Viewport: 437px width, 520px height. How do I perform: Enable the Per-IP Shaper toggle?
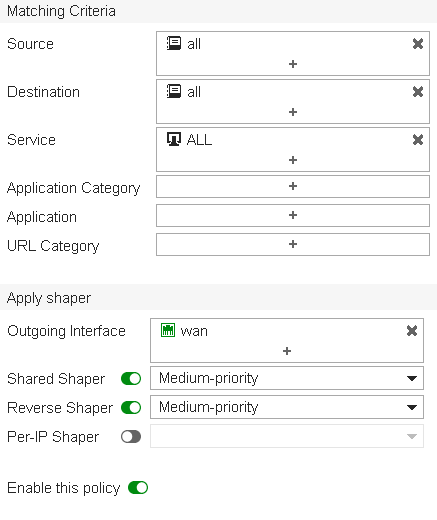click(131, 437)
